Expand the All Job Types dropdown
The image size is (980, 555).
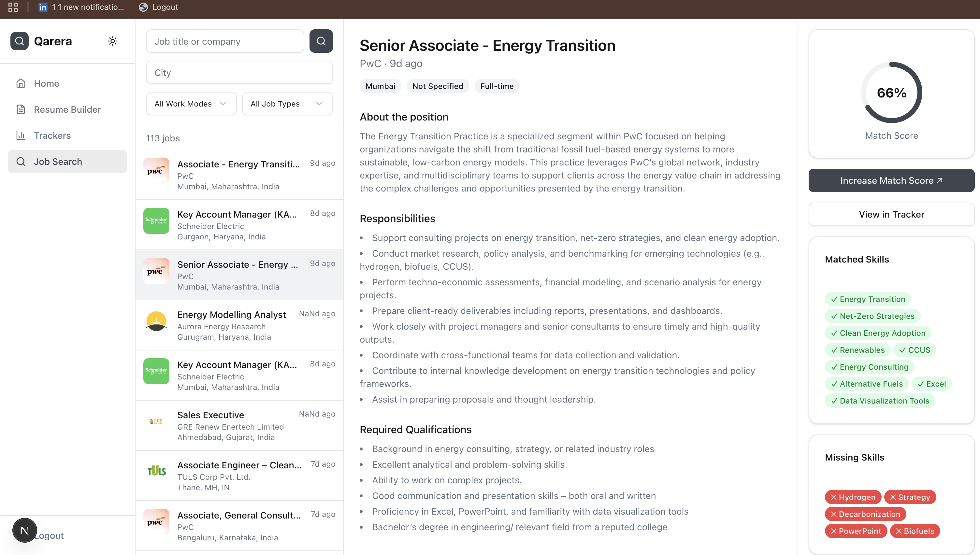pos(287,104)
